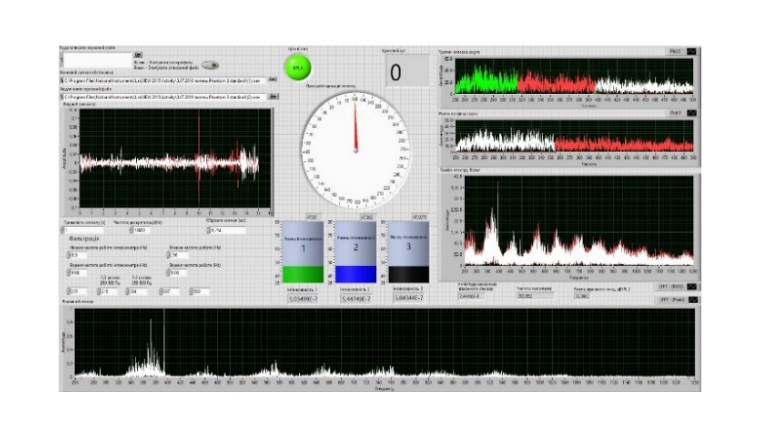Click the stepper arrows of the sampling frequency field

click(x=131, y=230)
